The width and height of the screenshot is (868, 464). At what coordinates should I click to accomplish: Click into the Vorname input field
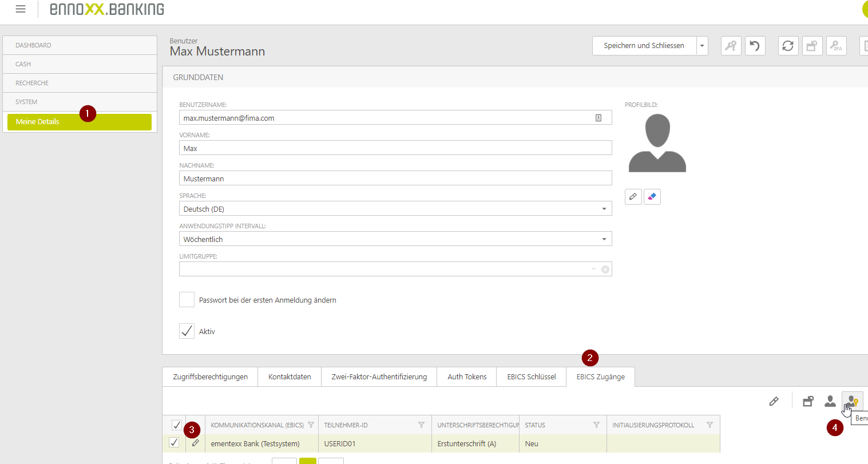(395, 148)
